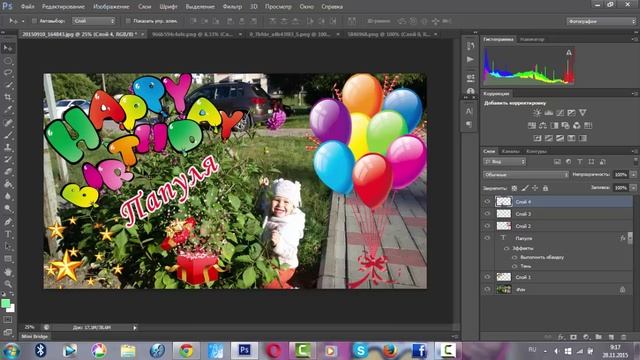Screen dimensions: 640x360
Task: Select the Move tool in the toolbox
Action: tap(8, 48)
